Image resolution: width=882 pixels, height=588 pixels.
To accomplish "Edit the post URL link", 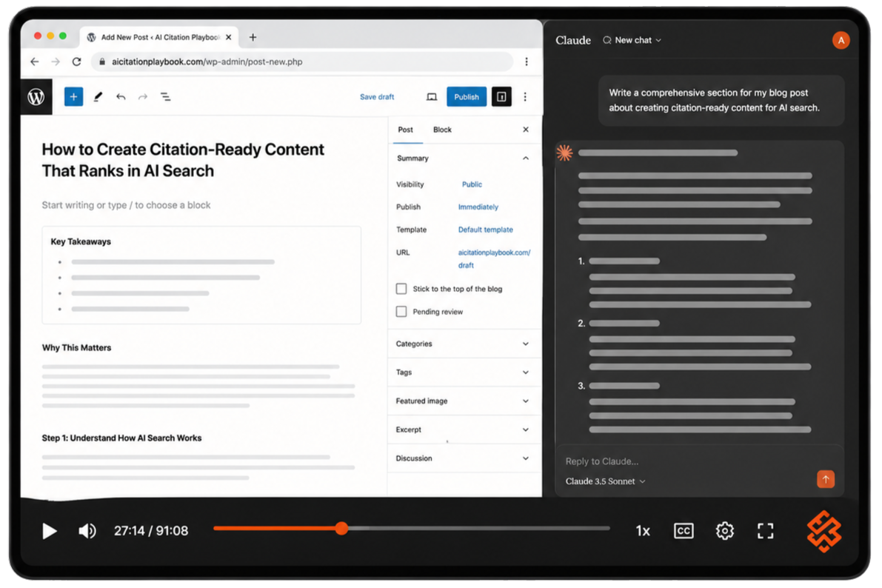I will 494,259.
